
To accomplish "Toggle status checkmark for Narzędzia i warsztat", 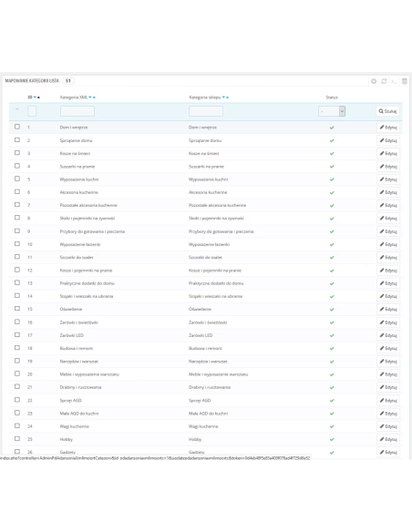I will 332,362.
